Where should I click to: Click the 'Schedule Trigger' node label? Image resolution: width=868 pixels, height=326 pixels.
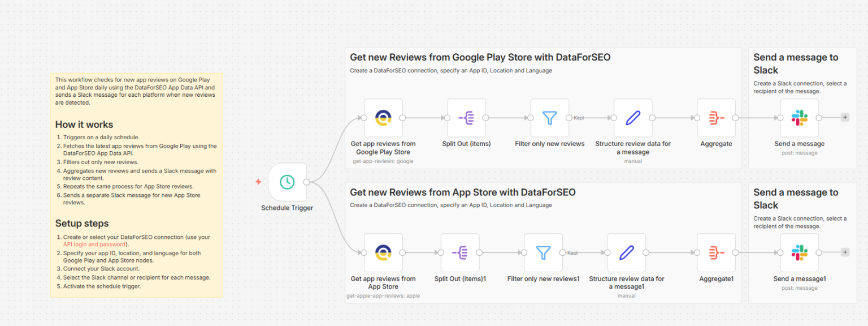[x=287, y=208]
